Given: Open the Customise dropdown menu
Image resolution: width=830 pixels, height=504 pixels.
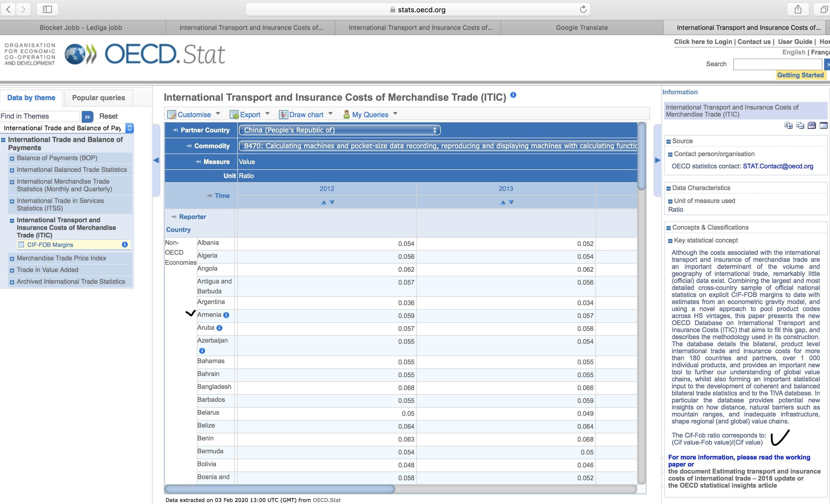Looking at the screenshot, I should (x=194, y=115).
